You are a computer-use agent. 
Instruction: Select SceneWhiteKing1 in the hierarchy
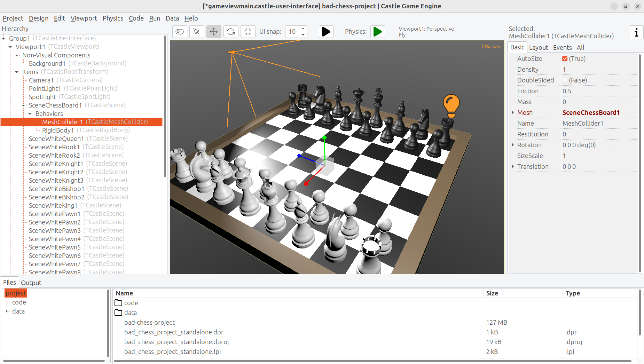click(75, 205)
